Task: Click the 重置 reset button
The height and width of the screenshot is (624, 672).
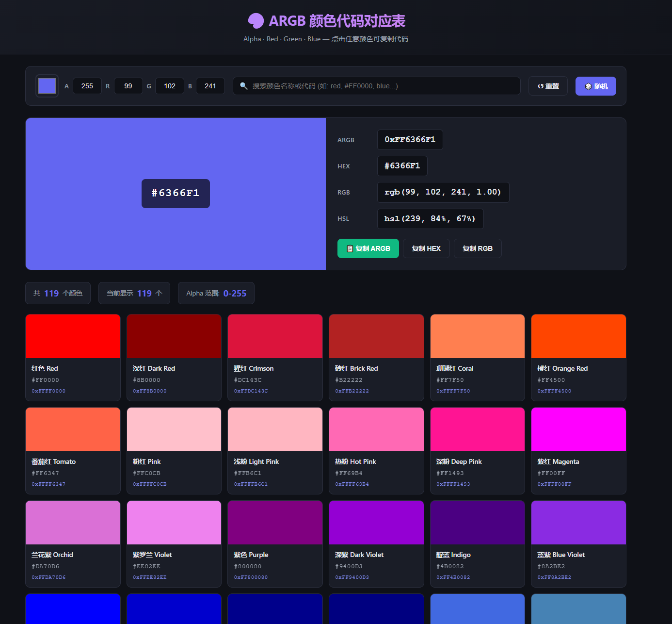Action: click(548, 86)
